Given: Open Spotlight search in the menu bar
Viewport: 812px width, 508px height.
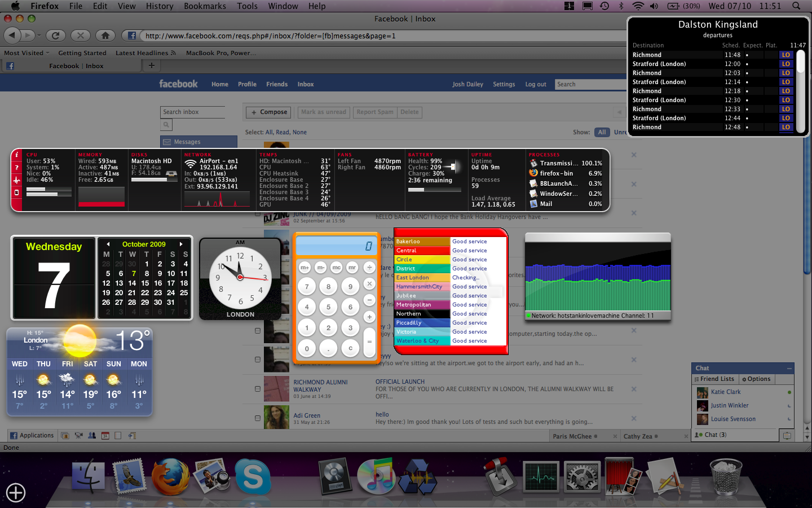Looking at the screenshot, I should point(796,6).
